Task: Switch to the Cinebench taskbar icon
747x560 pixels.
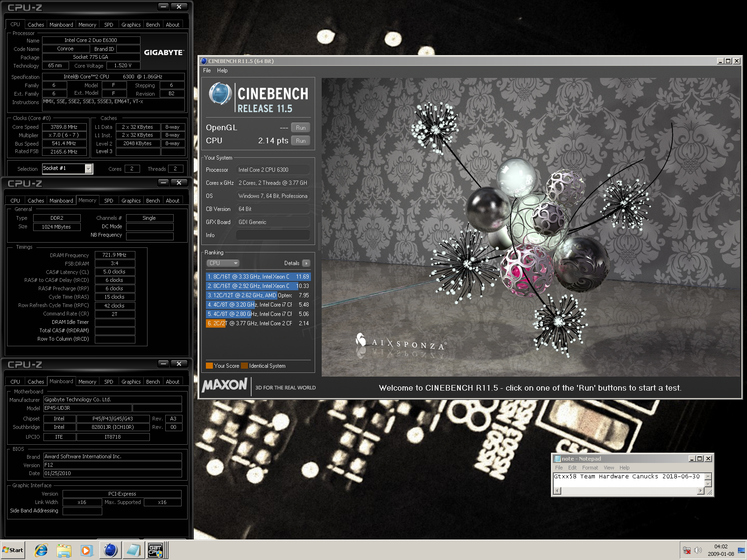Action: [x=111, y=550]
